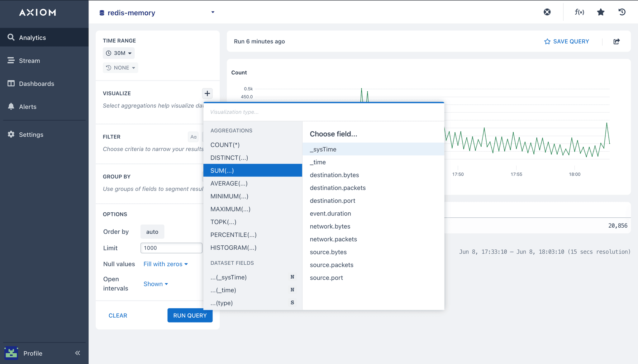Image resolution: width=638 pixels, height=364 pixels.
Task: Open Alerts from the sidebar
Action: click(x=28, y=106)
